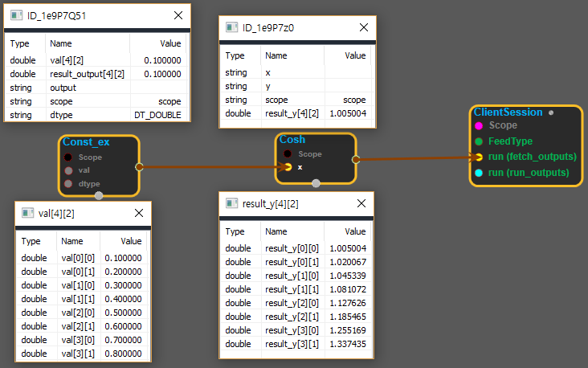Click Value column header in ID_1e9P7z0 panel
This screenshot has height=368, width=588.
click(x=355, y=55)
